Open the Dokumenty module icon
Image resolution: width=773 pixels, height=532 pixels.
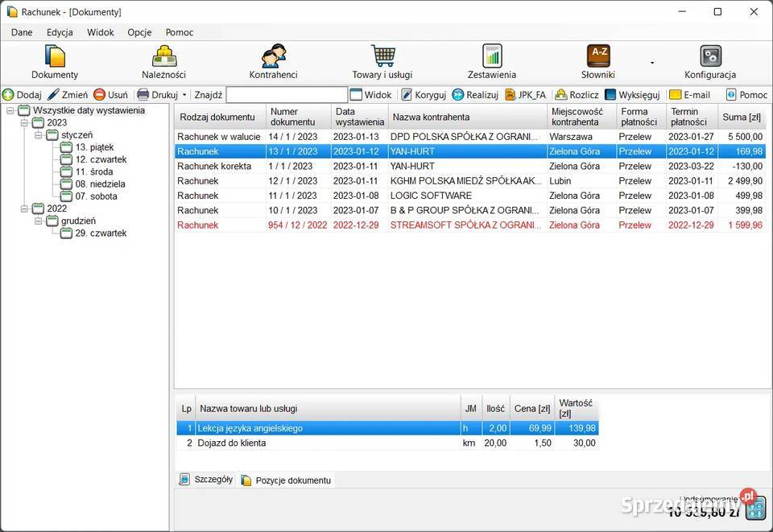(x=55, y=56)
